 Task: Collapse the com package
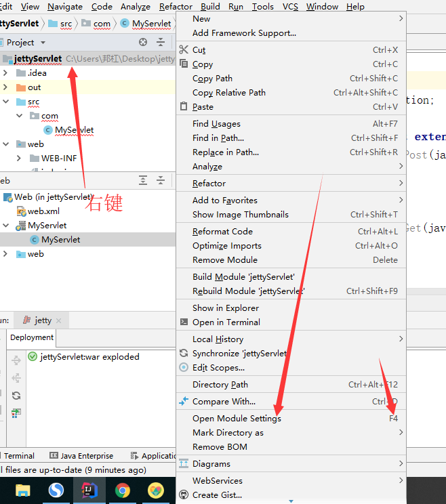(19, 115)
